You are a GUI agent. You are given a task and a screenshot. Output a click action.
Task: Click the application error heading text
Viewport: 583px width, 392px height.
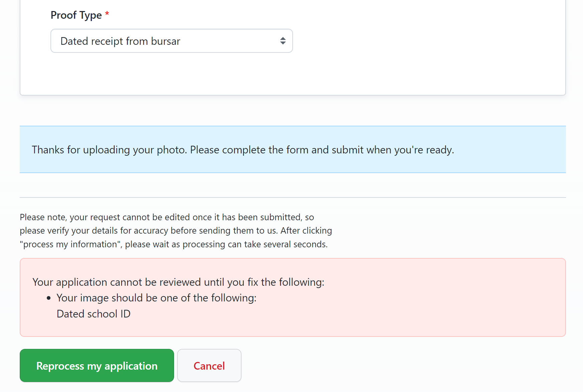(178, 282)
